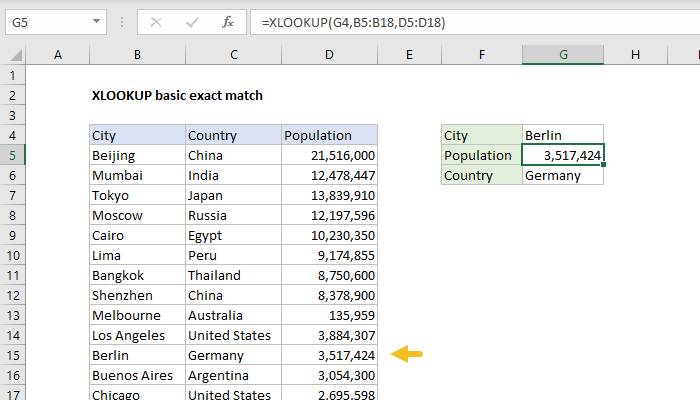Click the yellow arrow pointing to row 15
The height and width of the screenshot is (400, 700).
(407, 354)
